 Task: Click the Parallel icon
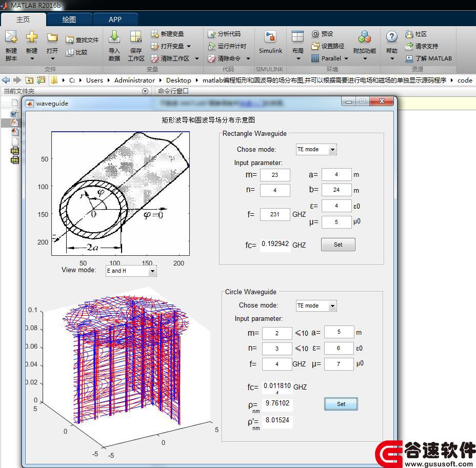tap(315, 58)
